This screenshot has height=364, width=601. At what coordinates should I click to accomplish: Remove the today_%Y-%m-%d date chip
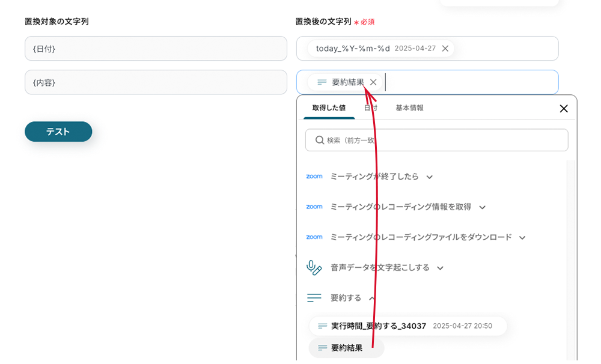click(x=445, y=49)
